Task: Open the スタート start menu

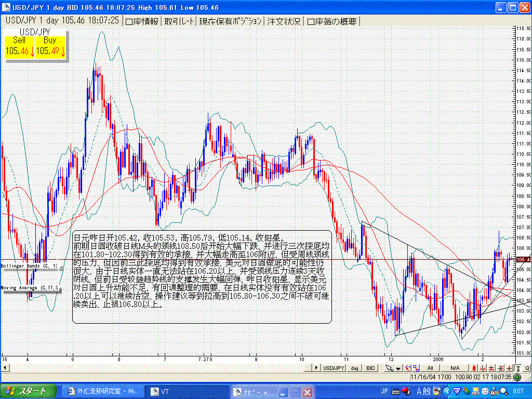Action: [28, 391]
